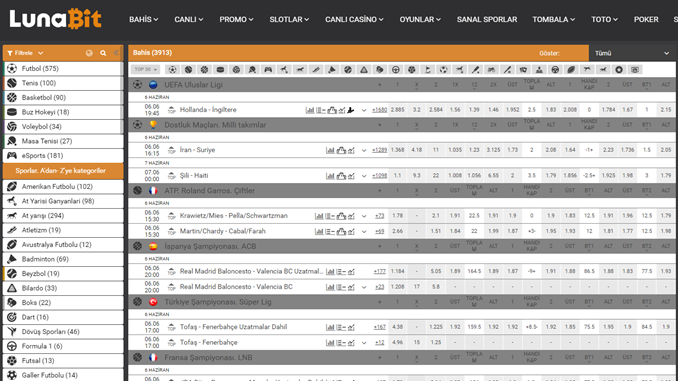The width and height of the screenshot is (678, 381).
Task: Open the jersey icon for İran - Suriye
Action: pos(341,150)
